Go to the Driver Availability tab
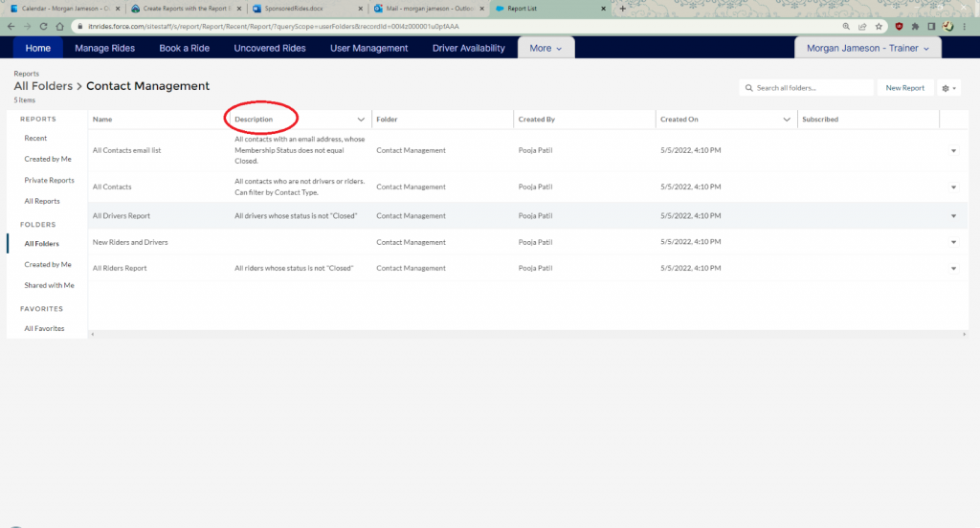Viewport: 980px width, 528px height. click(468, 48)
